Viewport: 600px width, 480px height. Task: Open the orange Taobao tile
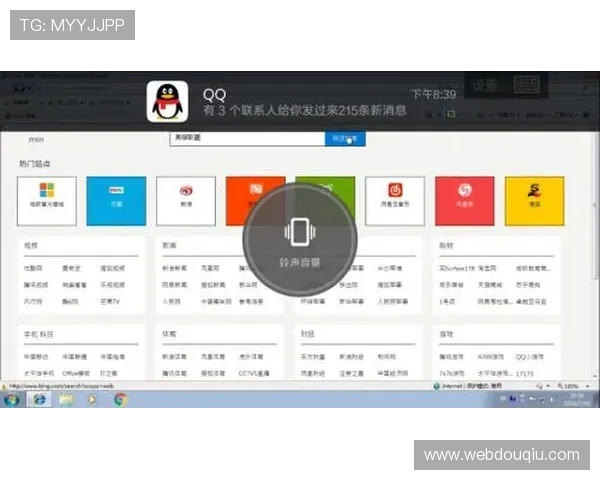tap(255, 201)
